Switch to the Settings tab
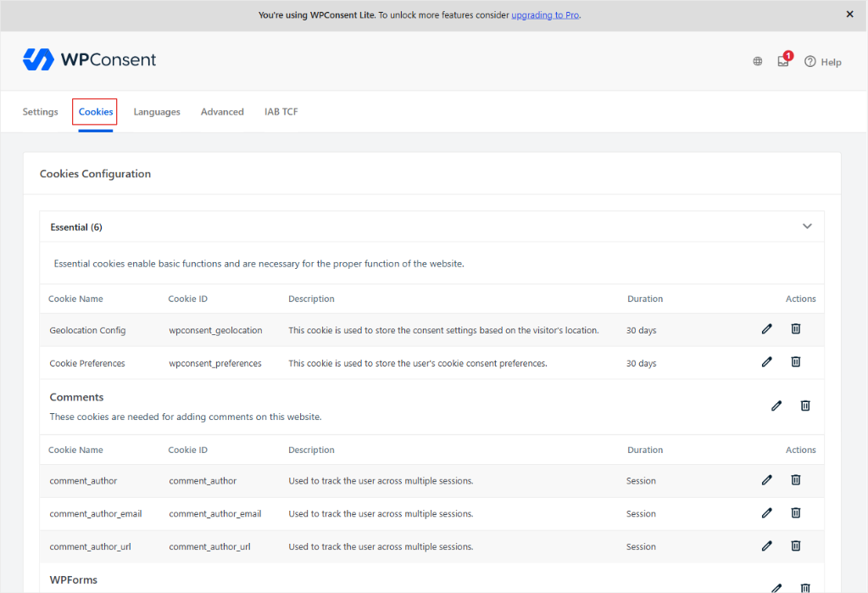The image size is (868, 593). click(x=40, y=111)
